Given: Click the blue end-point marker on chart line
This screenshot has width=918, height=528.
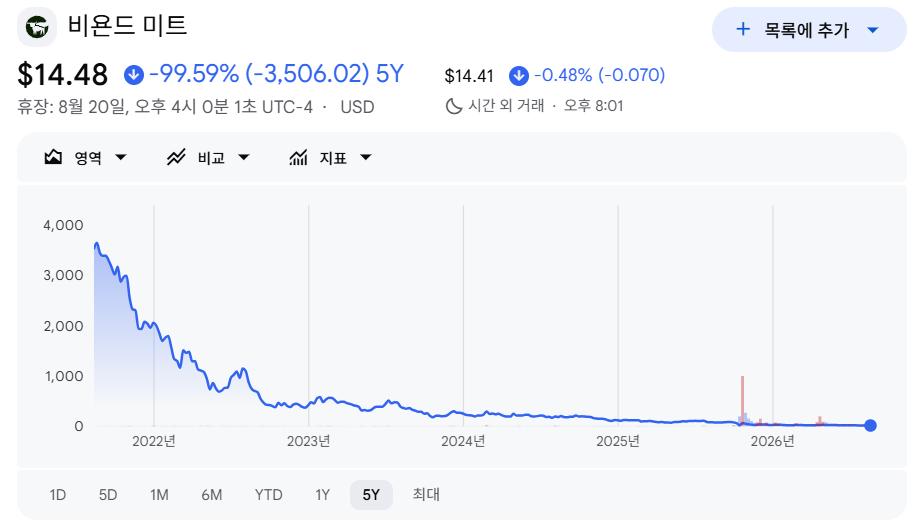Looking at the screenshot, I should [870, 426].
